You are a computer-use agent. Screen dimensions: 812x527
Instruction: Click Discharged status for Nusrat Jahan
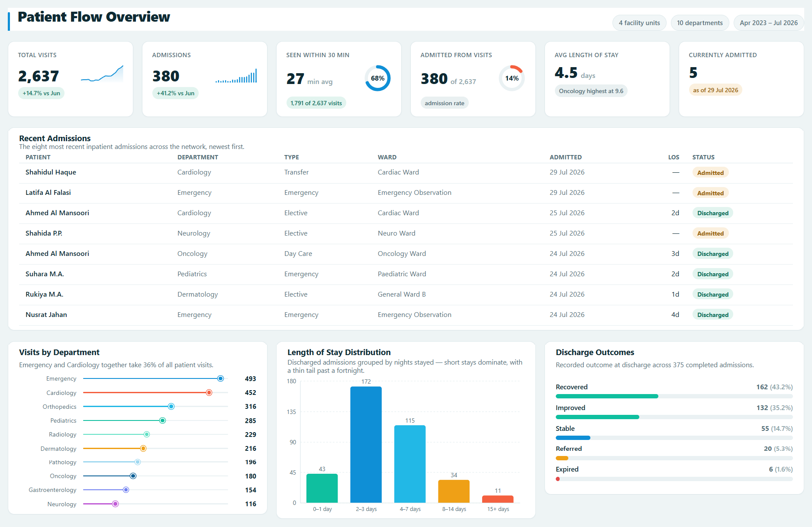(712, 315)
